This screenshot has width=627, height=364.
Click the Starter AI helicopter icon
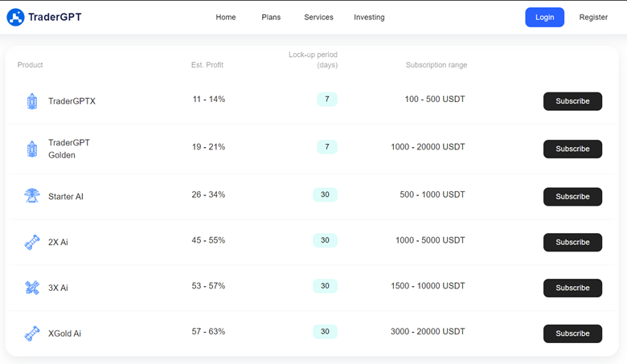tap(31, 196)
